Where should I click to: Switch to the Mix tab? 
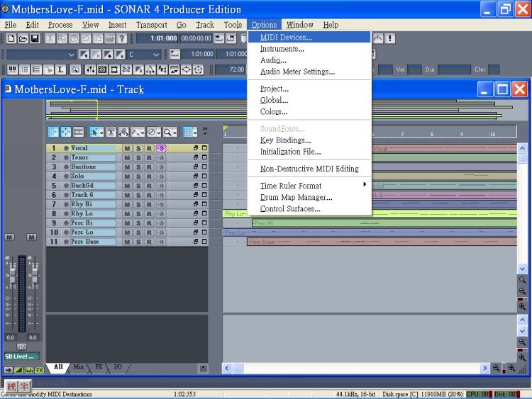pos(79,367)
